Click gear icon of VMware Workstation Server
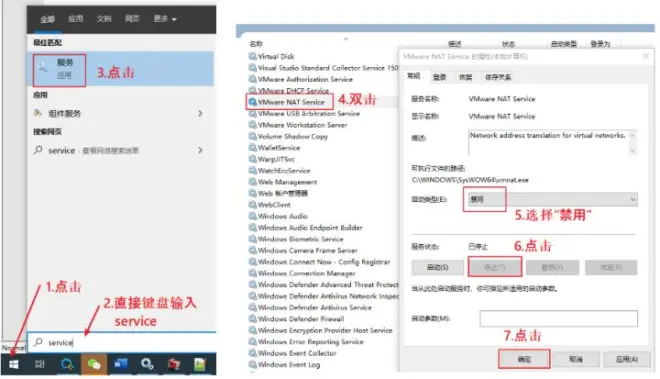The image size is (660, 379). [253, 125]
